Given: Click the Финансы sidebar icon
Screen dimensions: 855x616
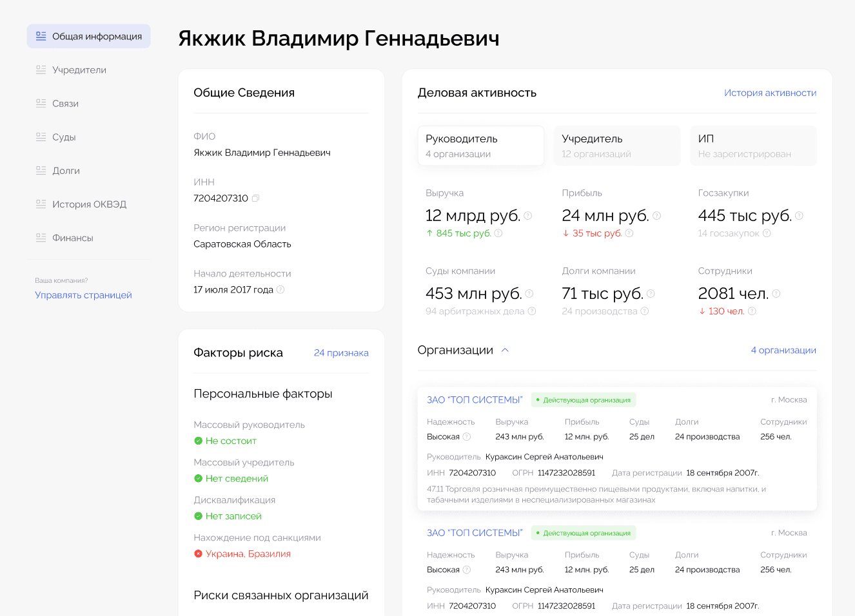Looking at the screenshot, I should pos(41,237).
